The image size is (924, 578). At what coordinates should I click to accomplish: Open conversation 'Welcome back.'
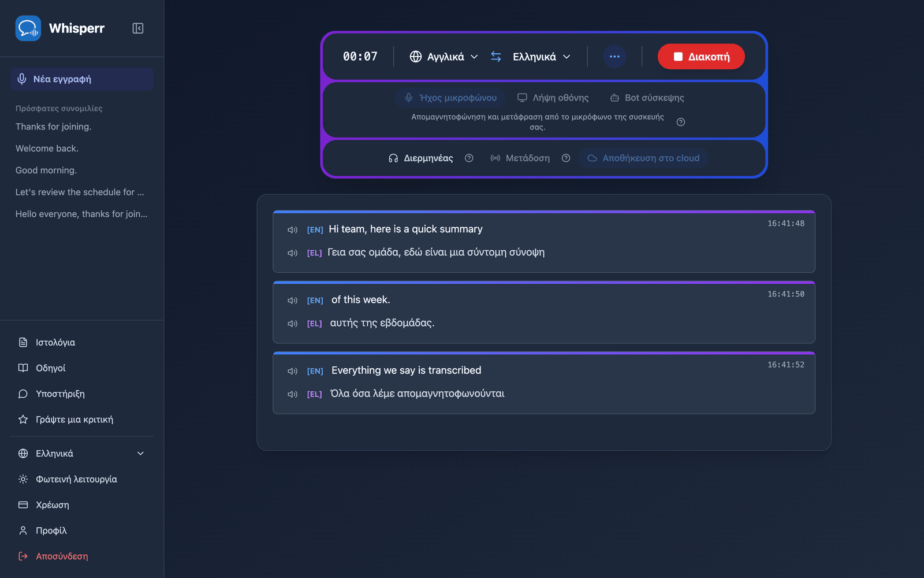pyautogui.click(x=81, y=149)
